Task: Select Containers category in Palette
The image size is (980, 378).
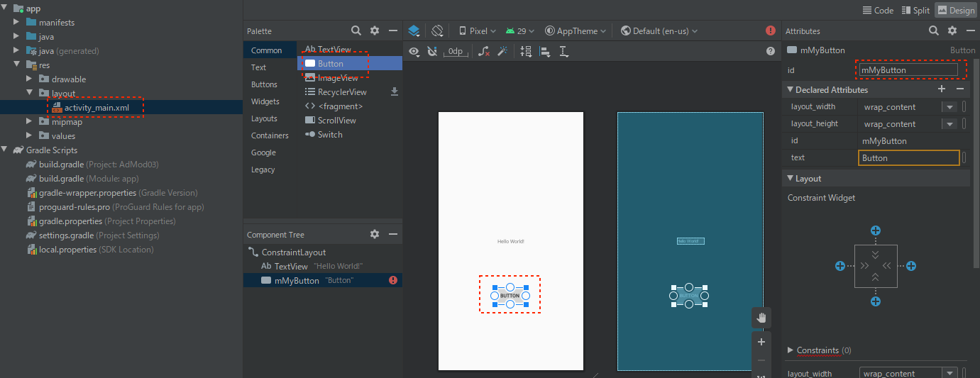Action: 270,135
